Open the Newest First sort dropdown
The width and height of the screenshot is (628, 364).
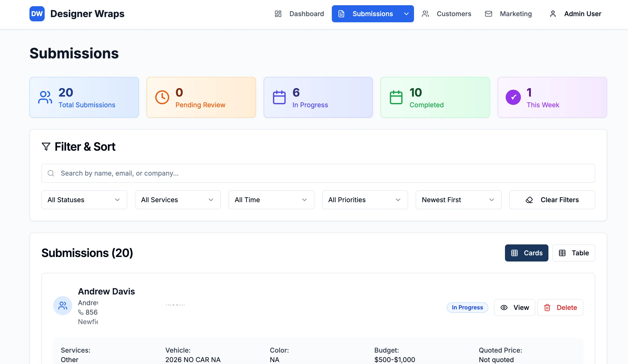point(458,200)
